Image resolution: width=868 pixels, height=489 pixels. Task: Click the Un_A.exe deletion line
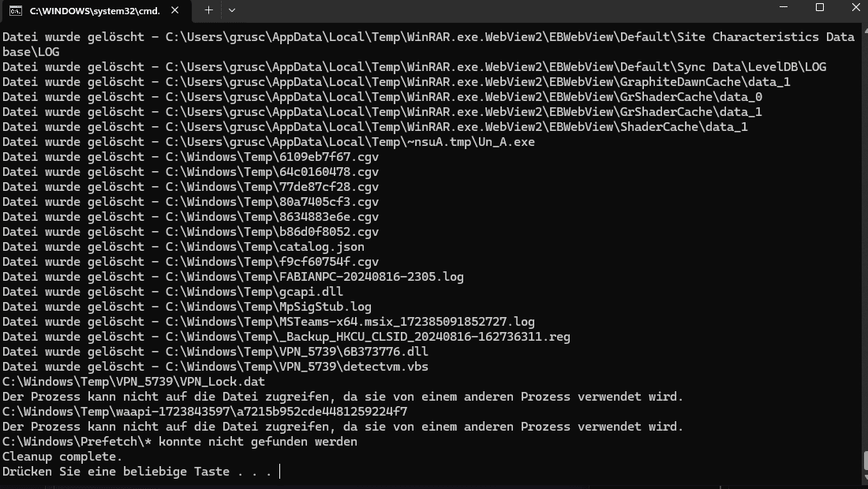pyautogui.click(x=268, y=142)
